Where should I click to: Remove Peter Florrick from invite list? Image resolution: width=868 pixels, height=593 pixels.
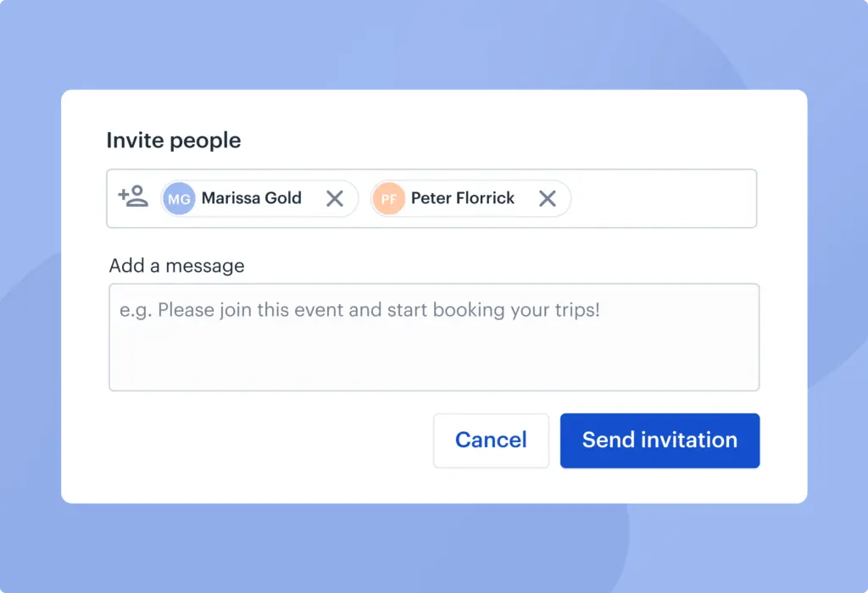tap(548, 198)
